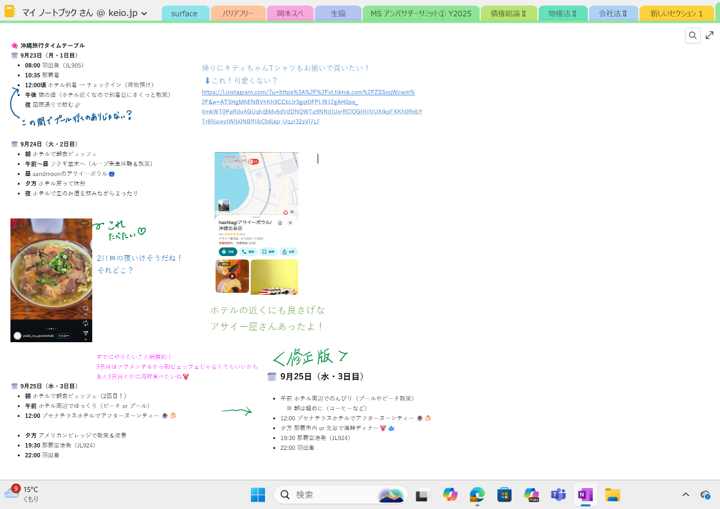Open the weather widget showing 15°C
Screen dimensions: 720x509
(22, 494)
